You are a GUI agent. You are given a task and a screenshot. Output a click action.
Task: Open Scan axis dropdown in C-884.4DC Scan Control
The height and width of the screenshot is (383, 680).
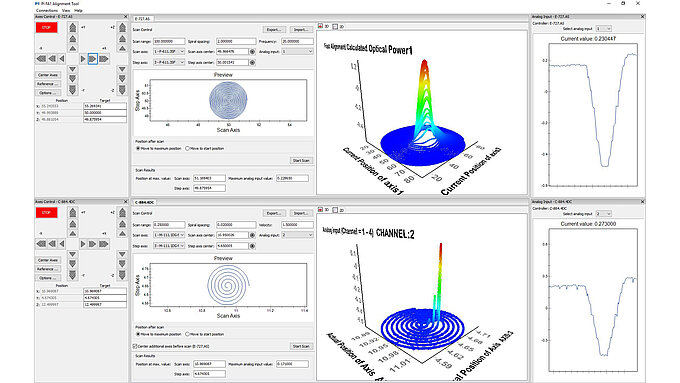coord(169,235)
